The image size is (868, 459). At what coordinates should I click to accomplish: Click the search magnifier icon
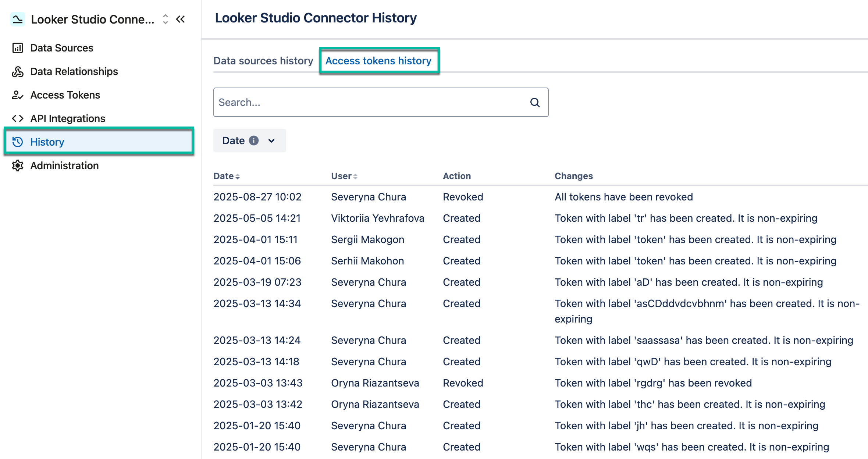click(x=535, y=102)
